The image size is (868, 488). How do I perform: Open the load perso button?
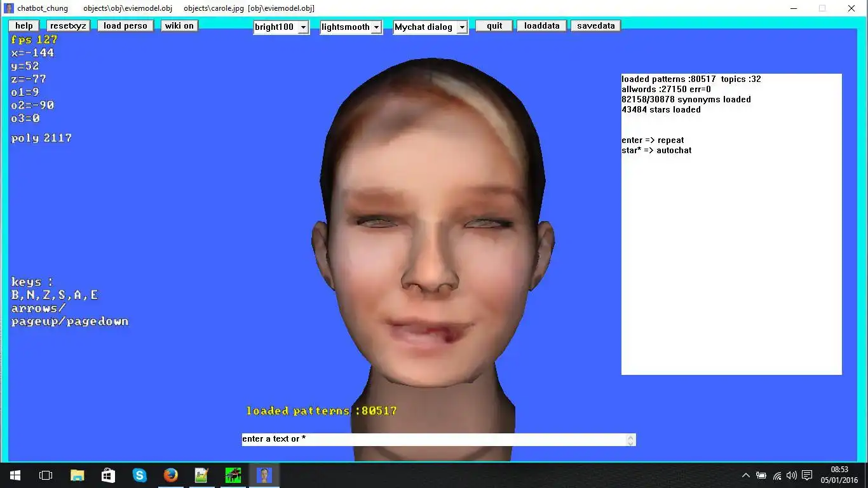coord(125,26)
